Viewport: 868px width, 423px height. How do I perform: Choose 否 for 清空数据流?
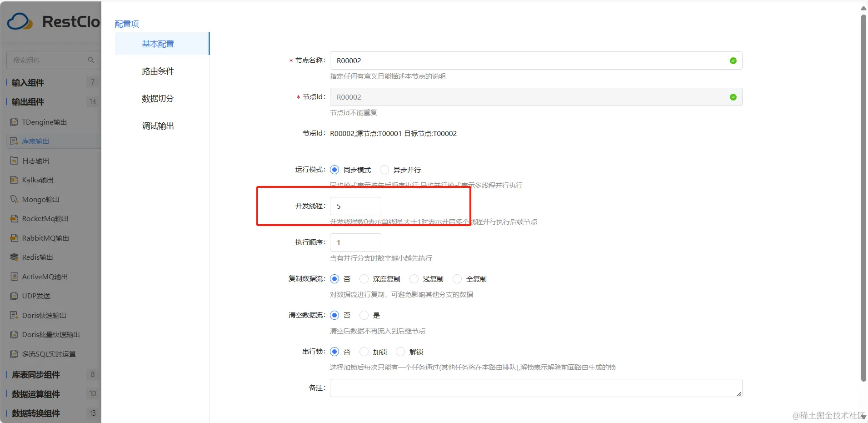[x=334, y=315]
